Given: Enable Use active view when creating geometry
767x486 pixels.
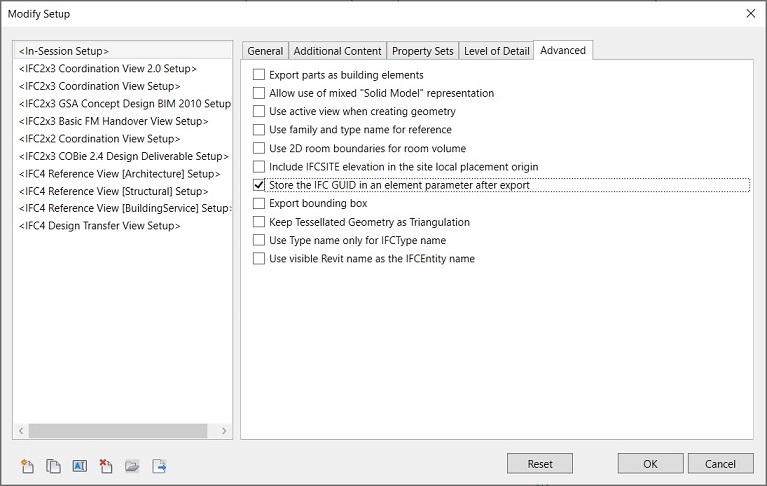Looking at the screenshot, I should coord(260,112).
